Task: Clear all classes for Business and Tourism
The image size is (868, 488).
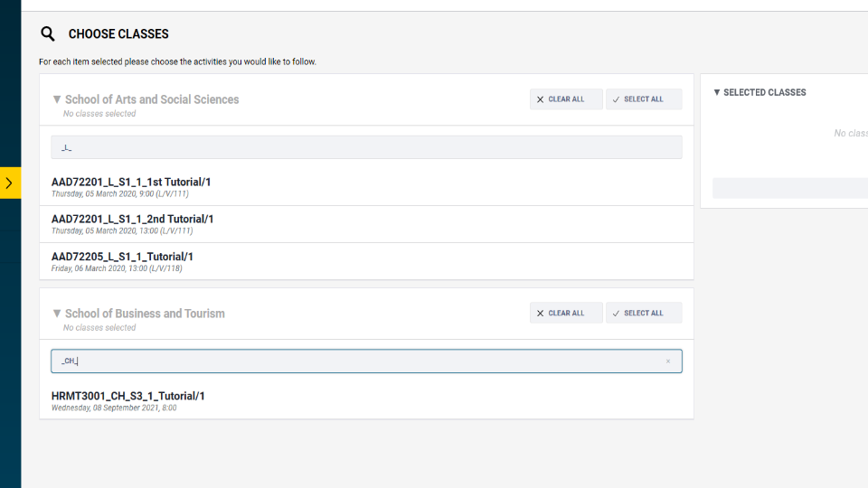Action: click(566, 313)
